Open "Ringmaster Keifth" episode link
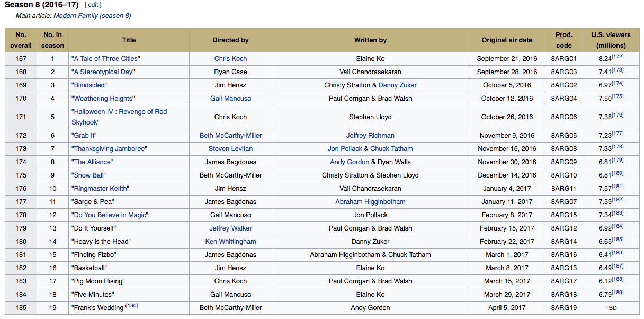Screen dimensions: 644x319 pos(100,189)
